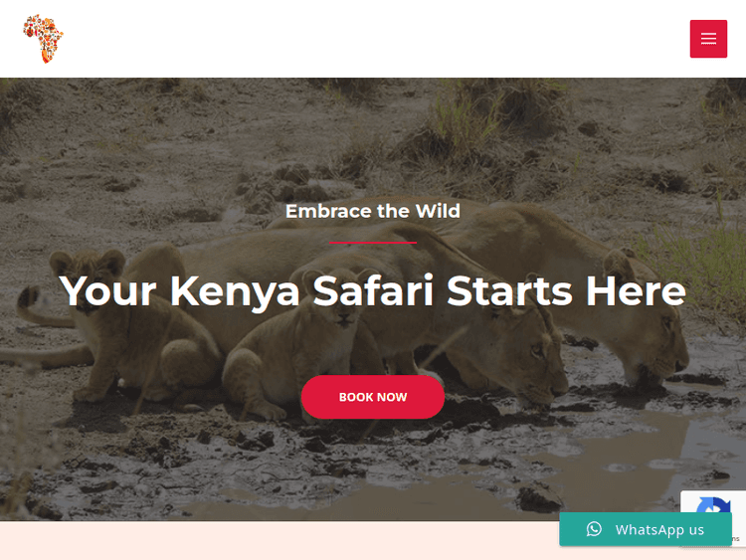Click the BOOK NOW button
This screenshot has height=560, width=746.
(x=373, y=397)
